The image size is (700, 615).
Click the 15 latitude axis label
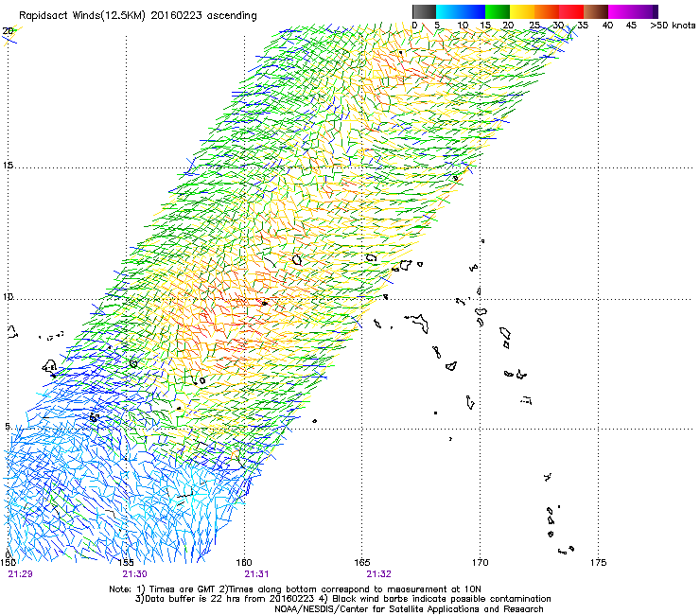(8, 166)
